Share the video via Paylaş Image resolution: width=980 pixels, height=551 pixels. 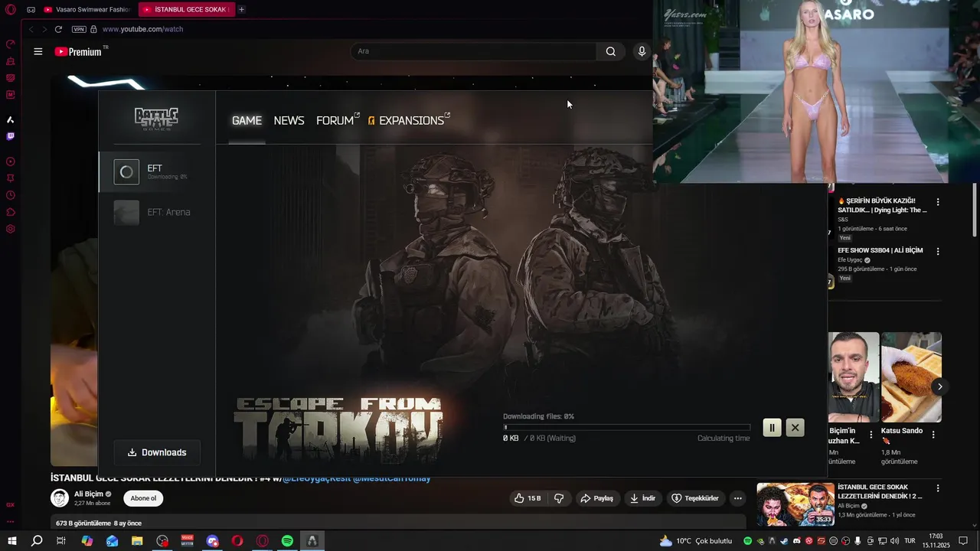[596, 498]
